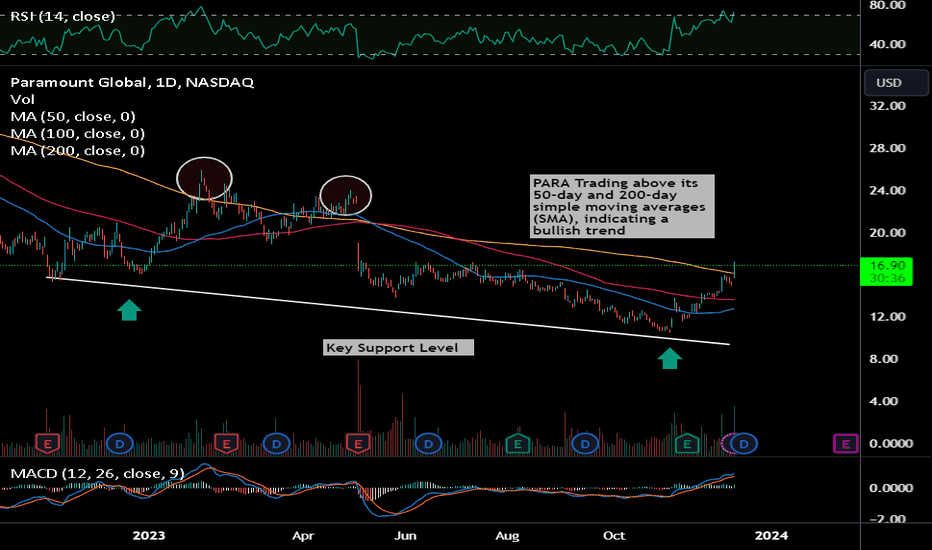Select the MA (200, close, 0) legend

point(78,151)
